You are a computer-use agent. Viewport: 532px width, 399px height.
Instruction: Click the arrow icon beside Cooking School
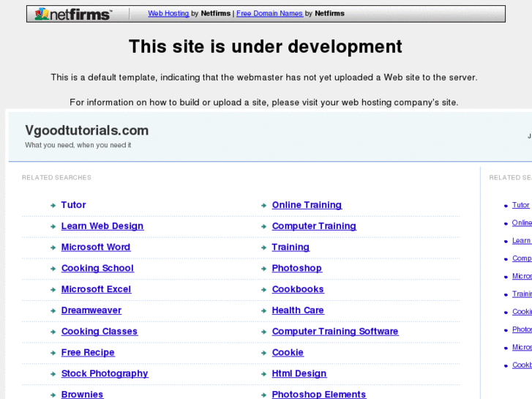(x=53, y=269)
